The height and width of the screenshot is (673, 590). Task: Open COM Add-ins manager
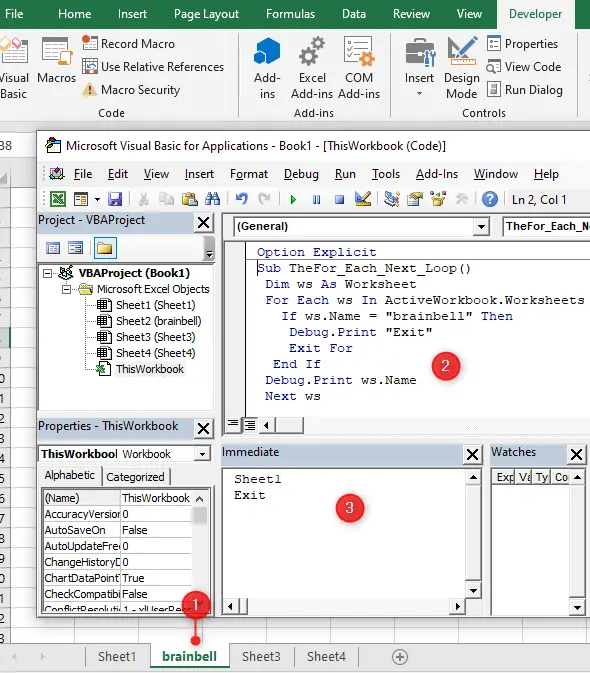[359, 68]
